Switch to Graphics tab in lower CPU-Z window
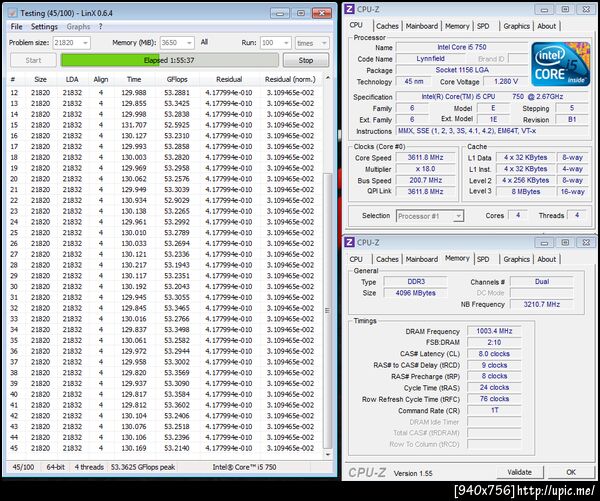The image size is (600, 501). click(x=517, y=259)
